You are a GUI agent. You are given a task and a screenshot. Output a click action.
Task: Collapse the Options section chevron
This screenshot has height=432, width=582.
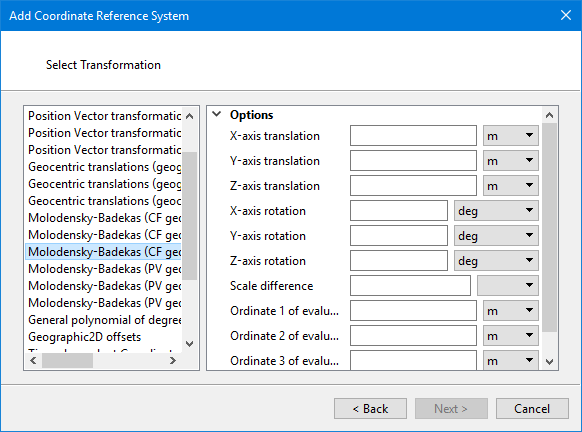217,114
